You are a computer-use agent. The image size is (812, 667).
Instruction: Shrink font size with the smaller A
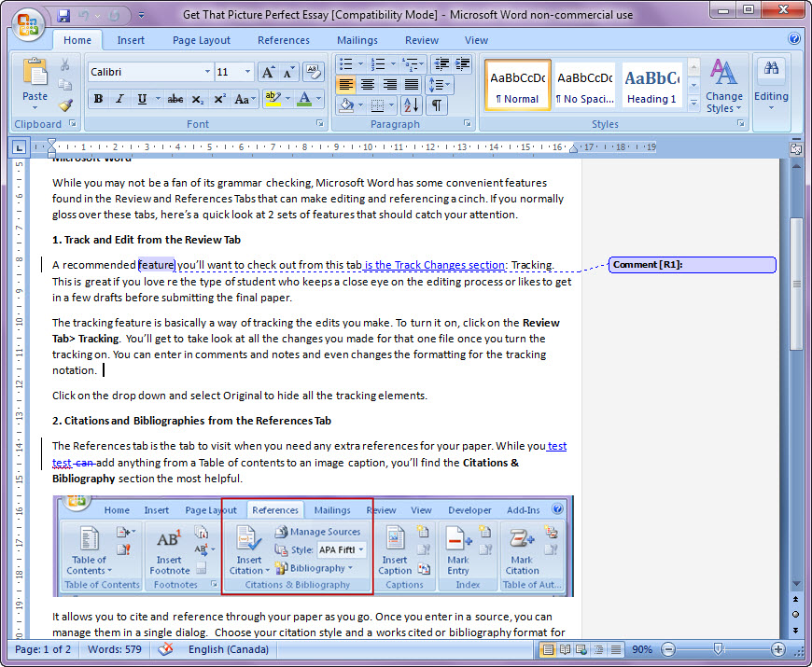(288, 72)
